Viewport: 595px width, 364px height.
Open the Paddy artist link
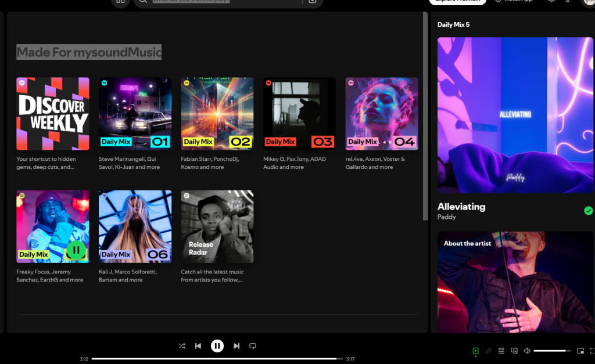[x=447, y=217]
